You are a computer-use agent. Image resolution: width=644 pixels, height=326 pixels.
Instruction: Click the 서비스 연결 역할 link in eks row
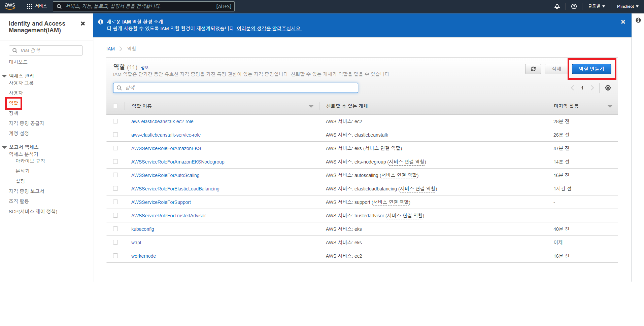click(383, 148)
